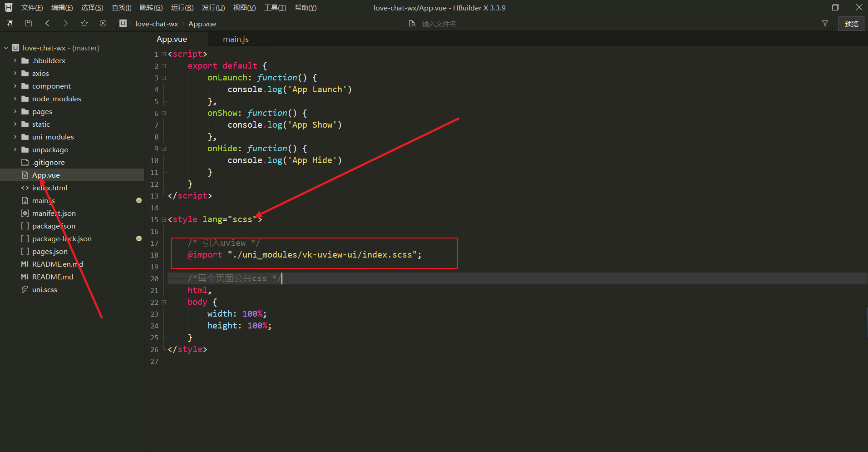Click love-chat-wx in the breadcrumb
This screenshot has width=868, height=452.
point(157,24)
